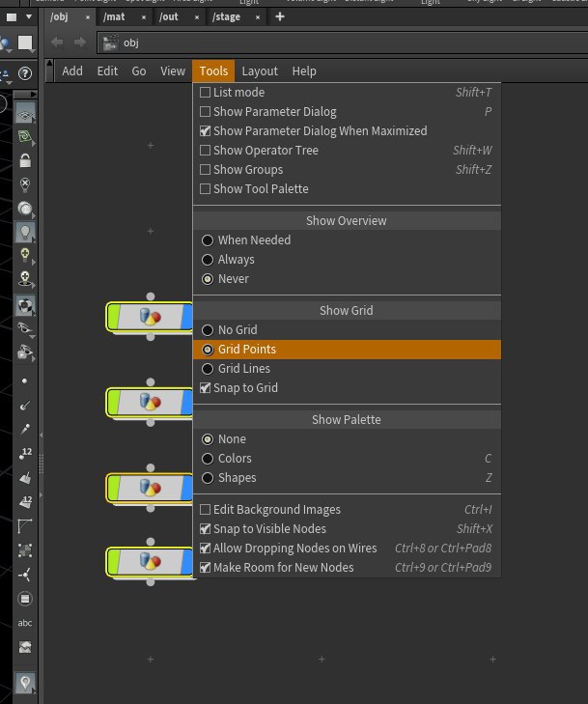Toggle the point trails display icon

click(x=25, y=429)
